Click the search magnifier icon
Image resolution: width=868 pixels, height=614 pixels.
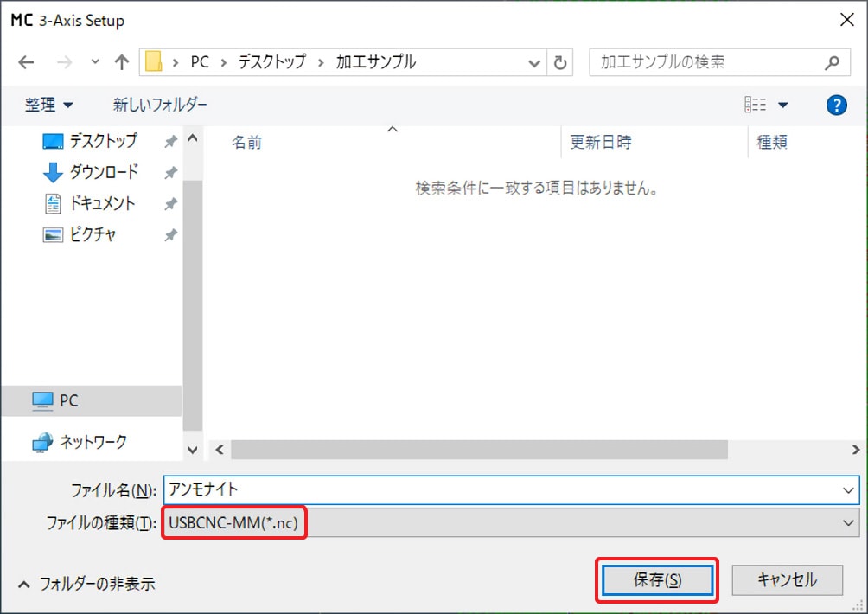pos(832,62)
